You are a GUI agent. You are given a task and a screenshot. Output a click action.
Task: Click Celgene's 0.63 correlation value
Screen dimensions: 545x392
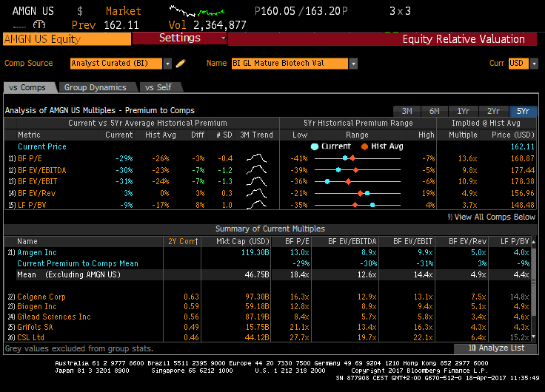click(191, 297)
